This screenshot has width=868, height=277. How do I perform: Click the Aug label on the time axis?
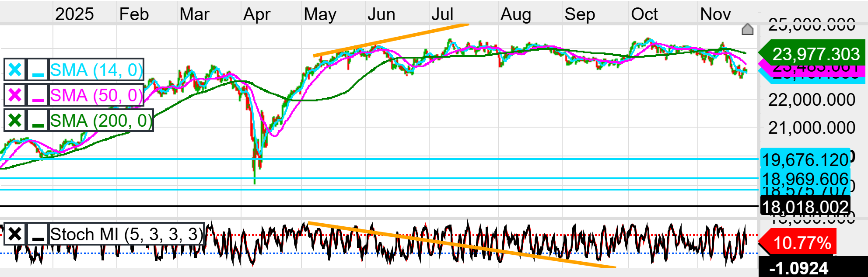point(515,14)
